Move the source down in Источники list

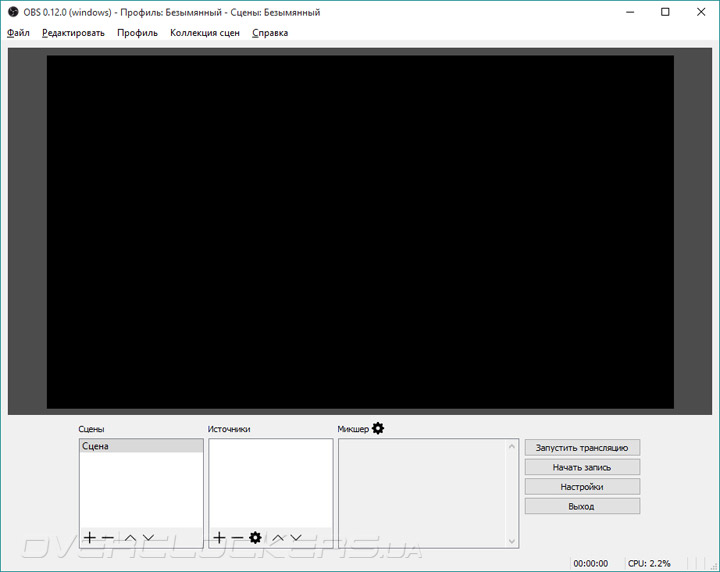pos(296,538)
